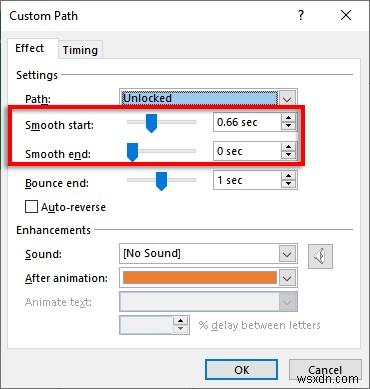Open the Path dropdown arrow
The width and height of the screenshot is (370, 389).
[287, 99]
